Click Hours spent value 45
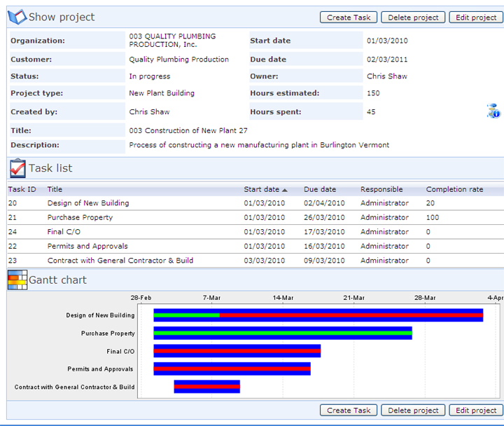Viewport: 504px width, 426px height. [x=371, y=111]
